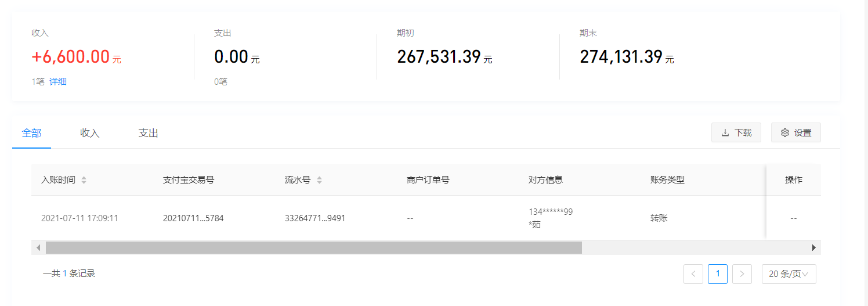This screenshot has height=306, width=868.
Task: Click the horizontal scrollbar thumb
Action: pos(313,247)
